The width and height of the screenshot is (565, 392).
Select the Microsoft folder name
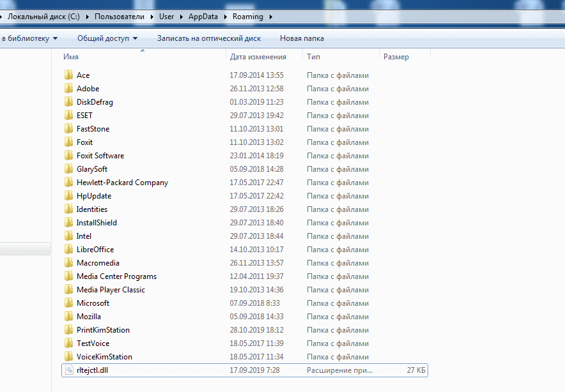93,303
